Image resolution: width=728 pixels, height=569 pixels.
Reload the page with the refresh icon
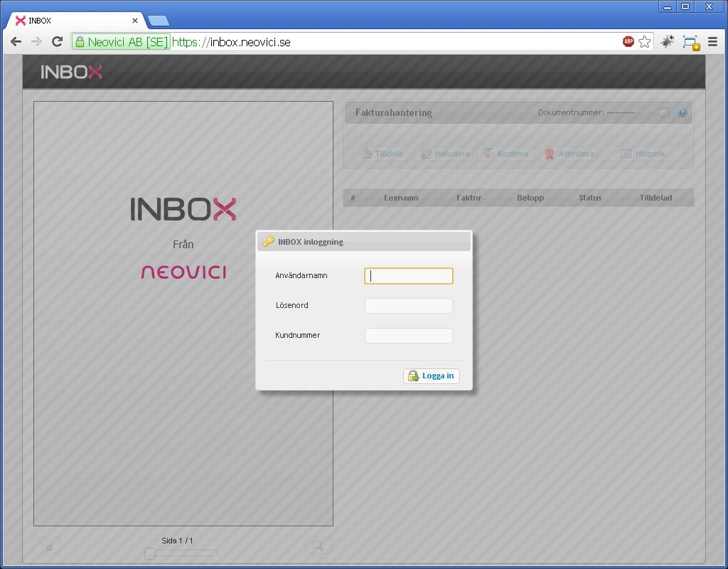coord(58,42)
